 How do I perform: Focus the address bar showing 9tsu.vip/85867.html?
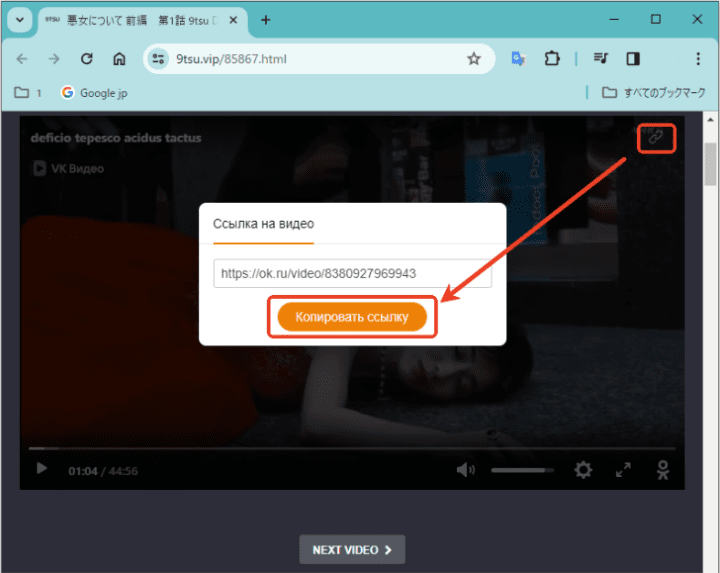point(319,59)
